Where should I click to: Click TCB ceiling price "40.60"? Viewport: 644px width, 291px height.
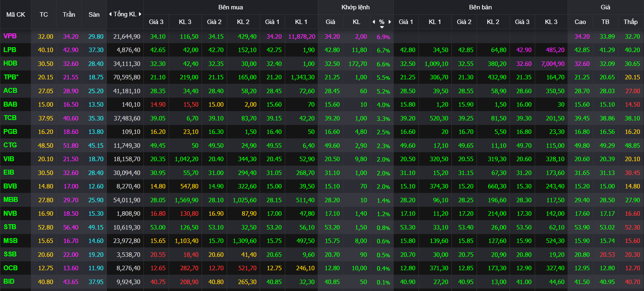71,118
